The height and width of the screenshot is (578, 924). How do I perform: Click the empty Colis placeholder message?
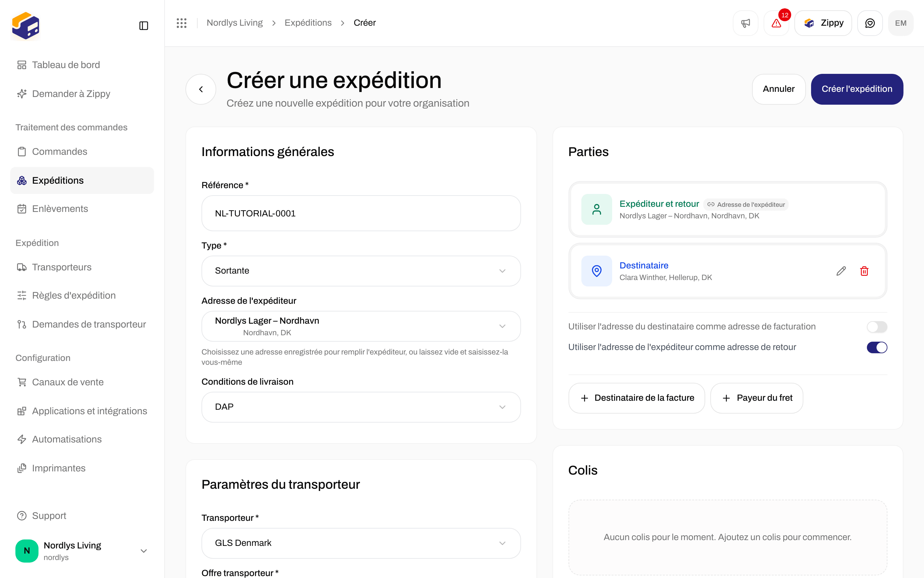(x=727, y=537)
